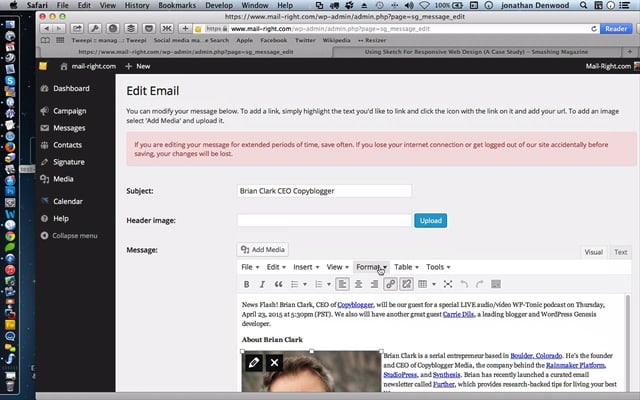Click the toolbar toggle icon after redo
This screenshot has height=400, width=640.
coord(496,284)
